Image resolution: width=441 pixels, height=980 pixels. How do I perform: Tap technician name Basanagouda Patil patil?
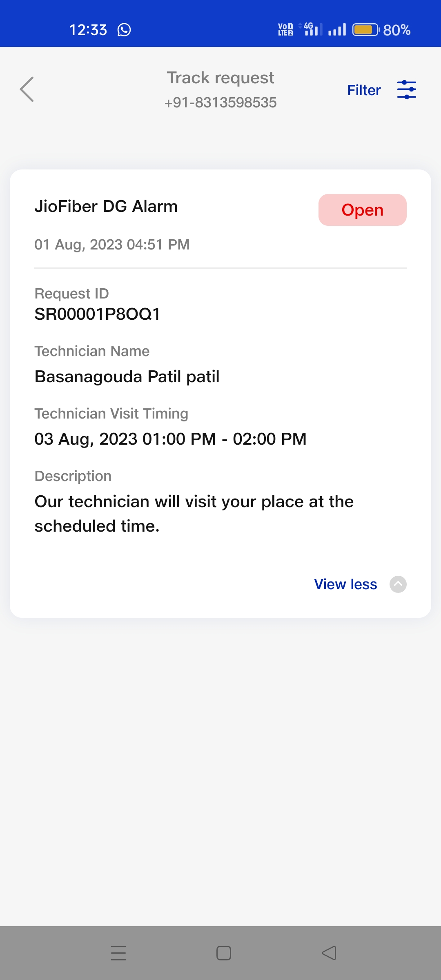tap(127, 376)
